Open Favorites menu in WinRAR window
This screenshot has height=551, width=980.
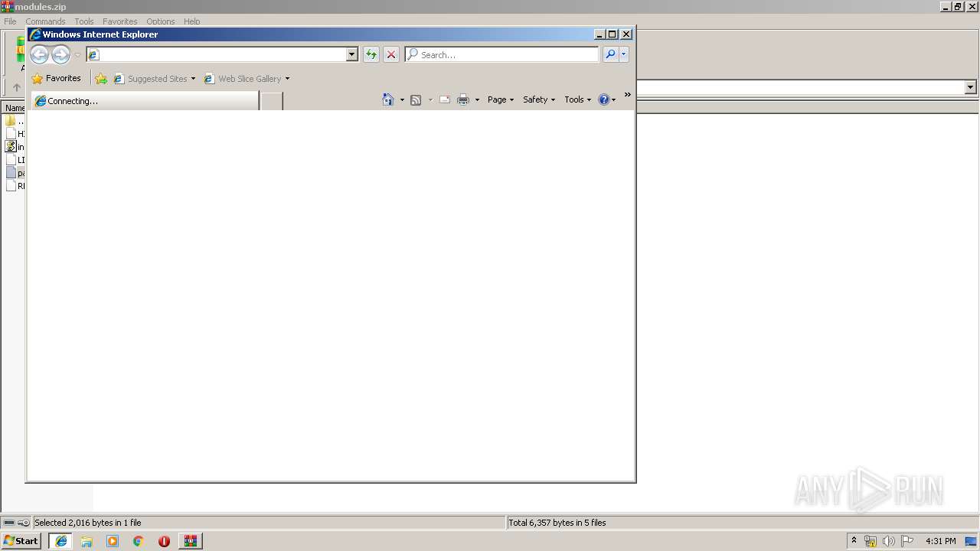coord(120,21)
